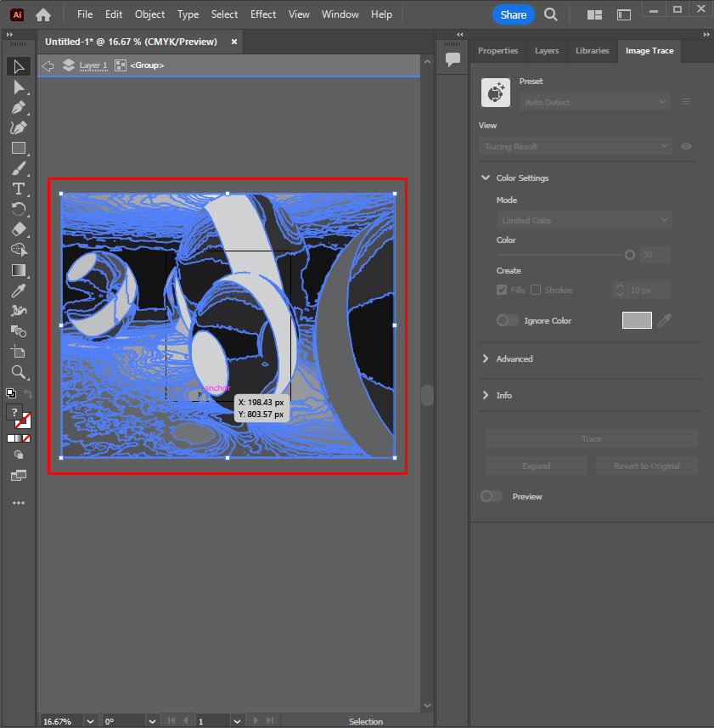Click the zoom level field showing 16.67%
The image size is (714, 728).
tap(59, 721)
